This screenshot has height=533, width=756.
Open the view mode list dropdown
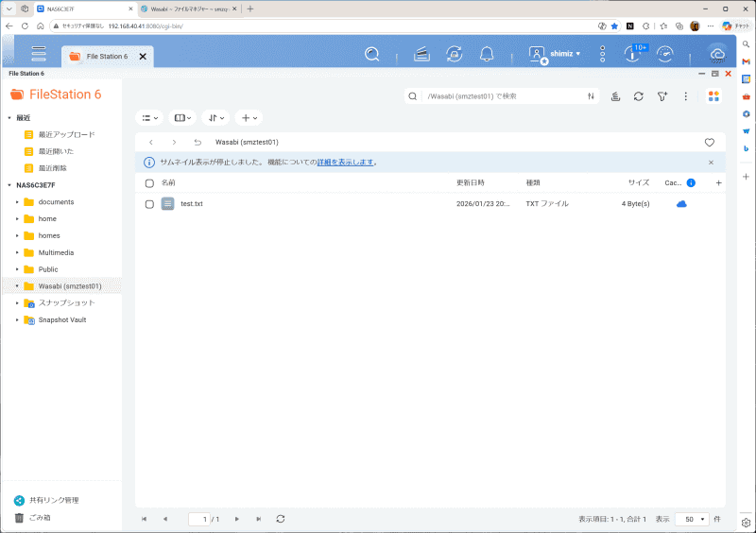pos(150,118)
